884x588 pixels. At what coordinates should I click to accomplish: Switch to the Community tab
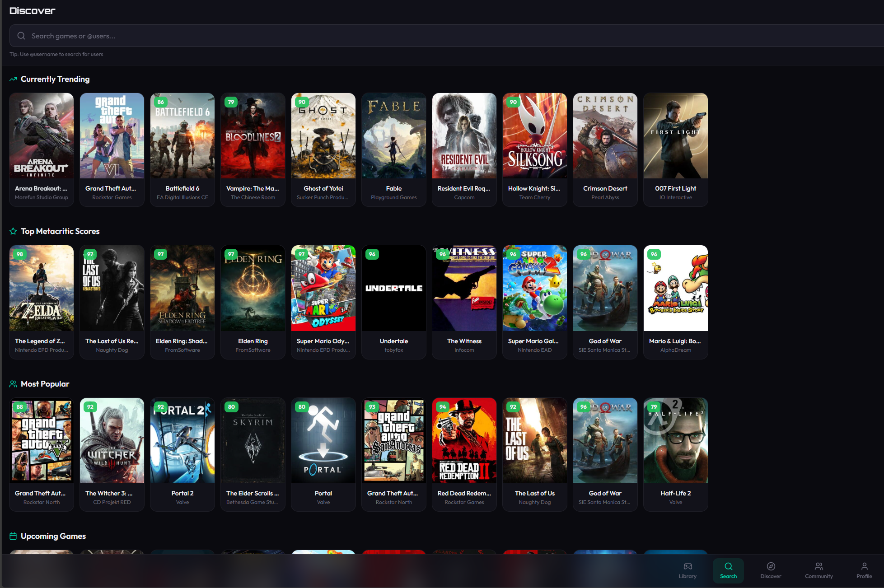[x=819, y=566]
